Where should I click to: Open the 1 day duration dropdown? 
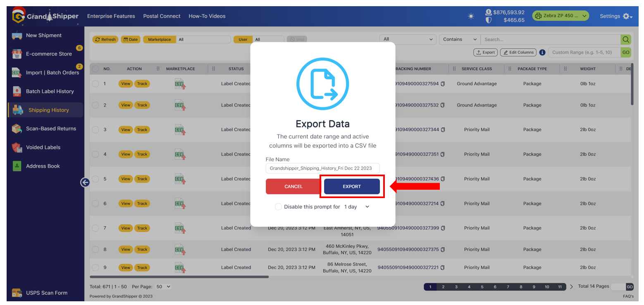click(356, 207)
